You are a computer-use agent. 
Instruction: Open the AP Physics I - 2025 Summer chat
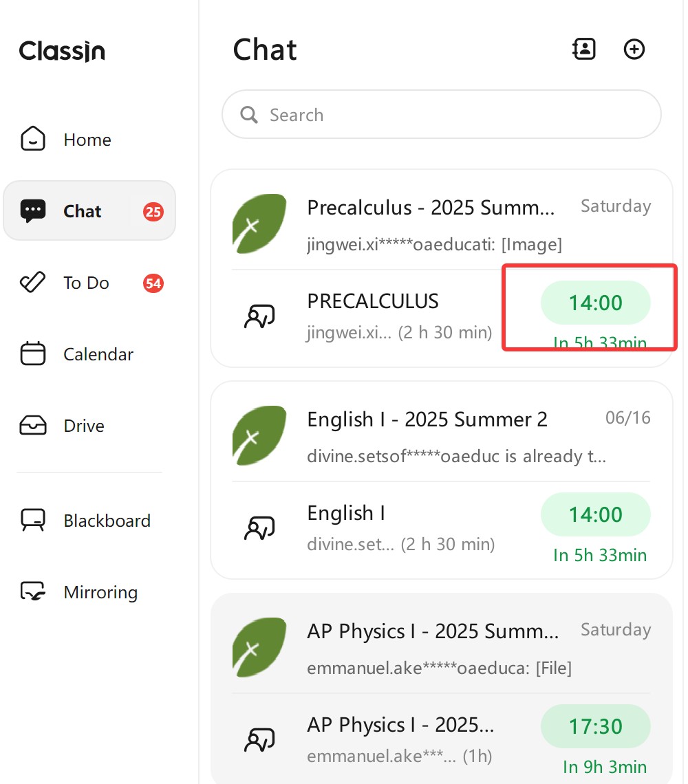point(433,631)
